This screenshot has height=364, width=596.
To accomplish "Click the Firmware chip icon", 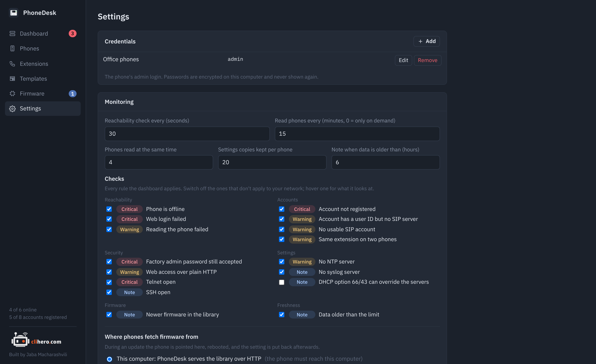I will (x=12, y=93).
